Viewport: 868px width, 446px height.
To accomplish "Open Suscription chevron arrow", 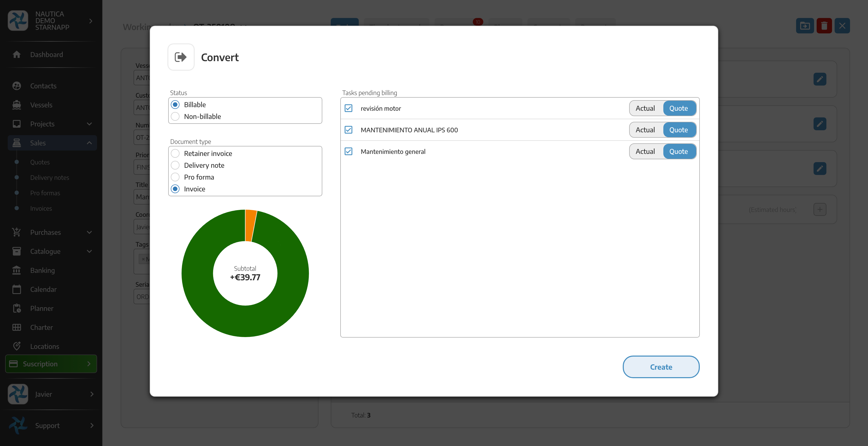I will click(x=89, y=364).
